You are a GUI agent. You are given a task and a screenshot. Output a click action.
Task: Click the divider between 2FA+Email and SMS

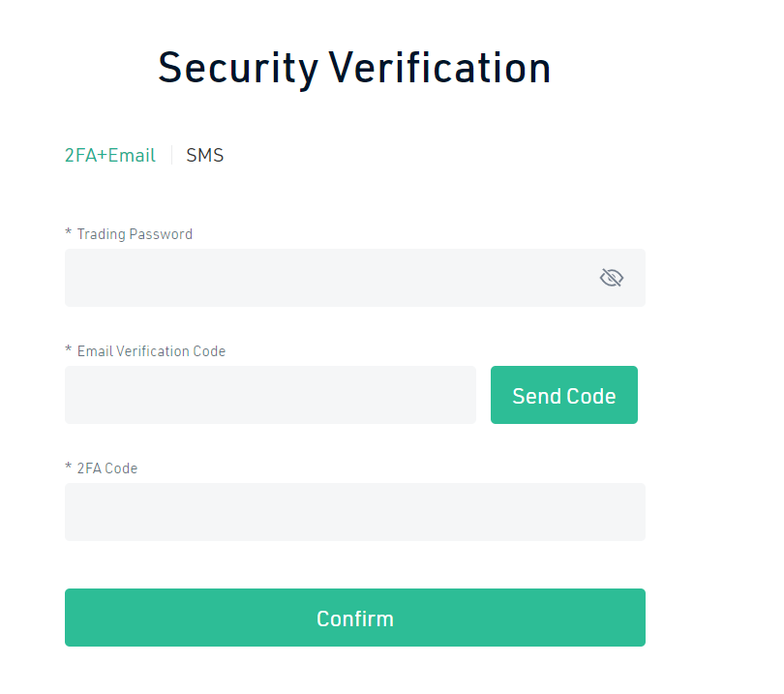tap(171, 155)
